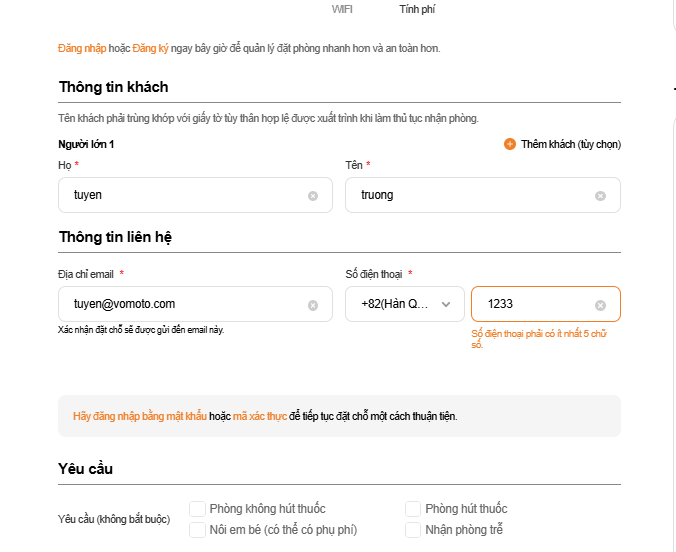Tick Nôi em bé checkbox
Viewport: 676px width, 552px height.
coord(198,529)
